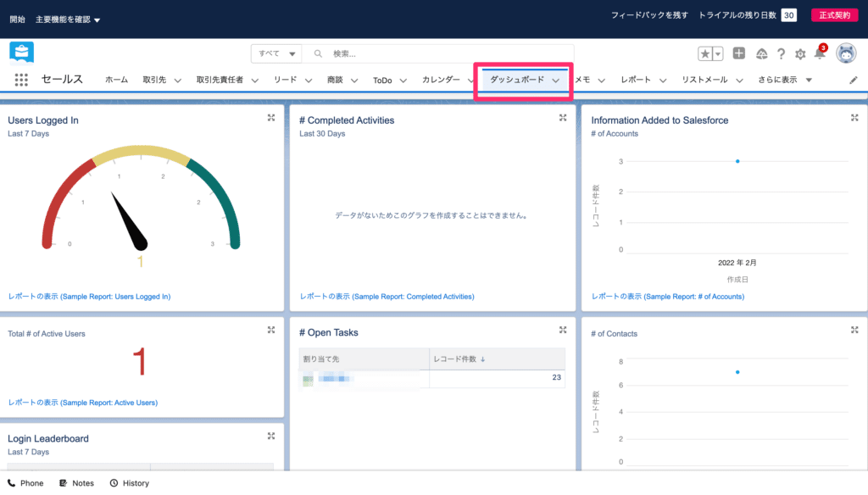This screenshot has width=868, height=495.
Task: Click the trial days remaining 30 badge
Action: click(789, 15)
